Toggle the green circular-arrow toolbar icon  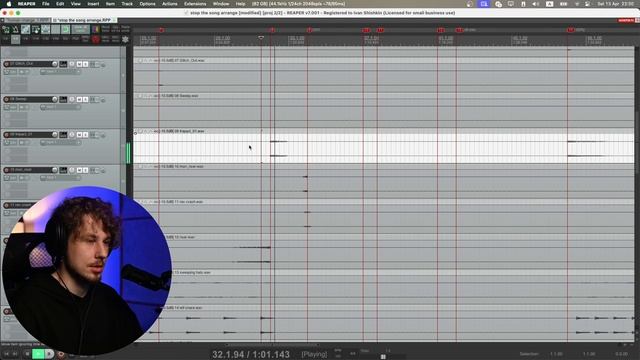(65, 29)
